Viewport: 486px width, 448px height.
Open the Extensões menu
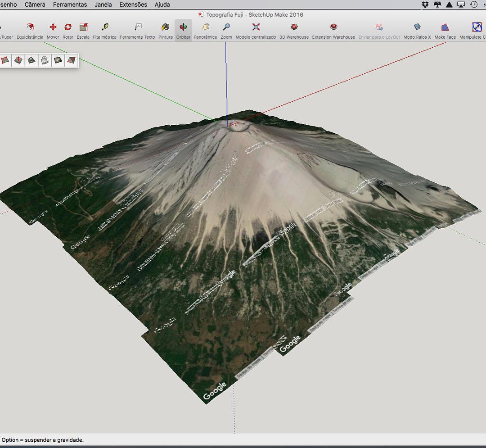133,5
